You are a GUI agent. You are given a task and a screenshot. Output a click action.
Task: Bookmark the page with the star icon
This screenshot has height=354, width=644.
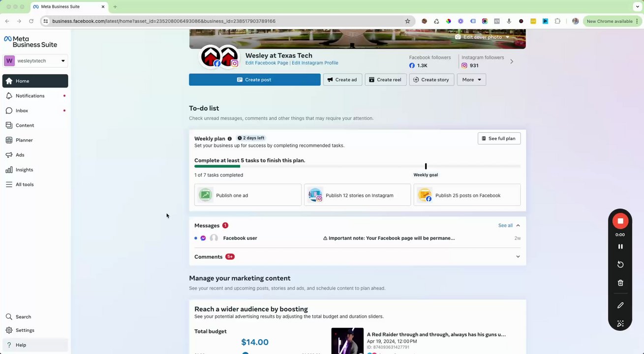[x=407, y=21]
